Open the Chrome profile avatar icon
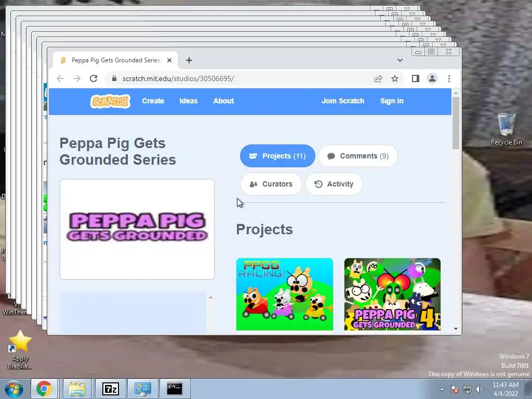The height and width of the screenshot is (399, 532). pyautogui.click(x=432, y=79)
